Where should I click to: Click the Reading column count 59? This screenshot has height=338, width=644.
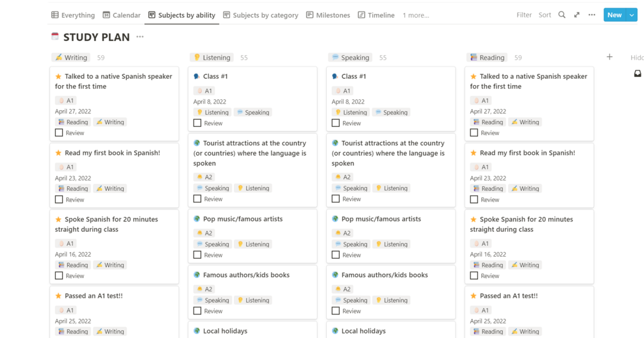click(518, 58)
